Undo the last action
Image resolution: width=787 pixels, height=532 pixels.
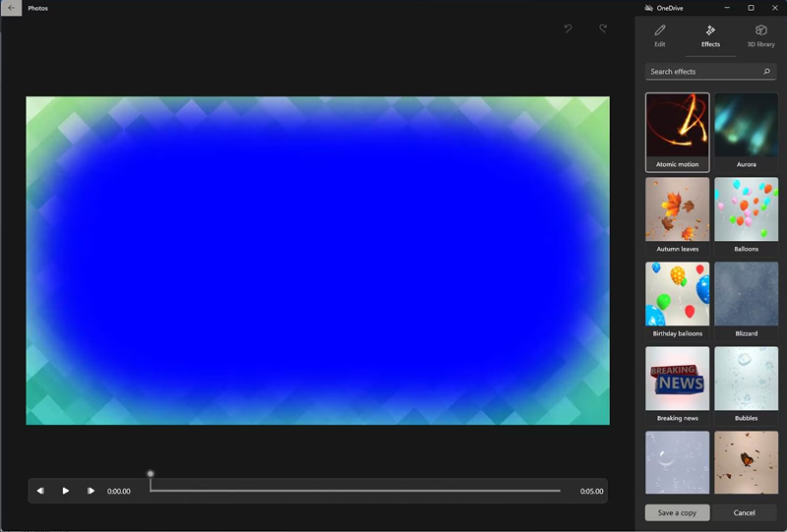[568, 29]
